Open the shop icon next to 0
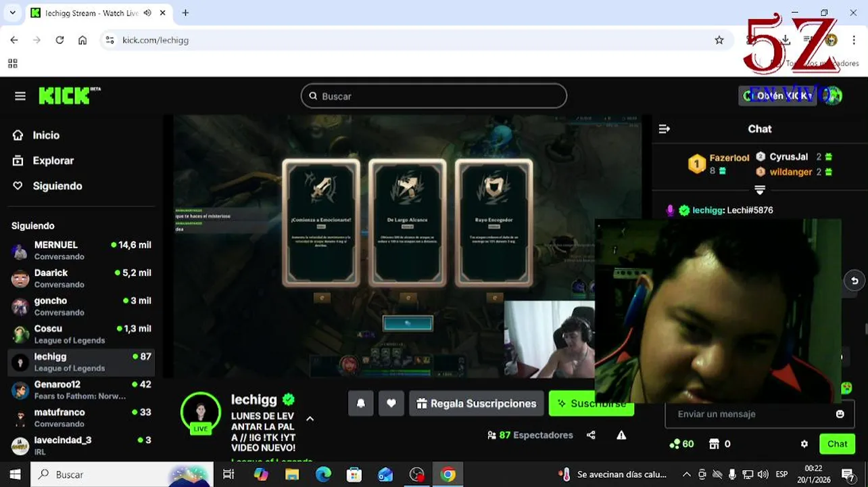Screen dimensions: 868x487 (714, 444)
